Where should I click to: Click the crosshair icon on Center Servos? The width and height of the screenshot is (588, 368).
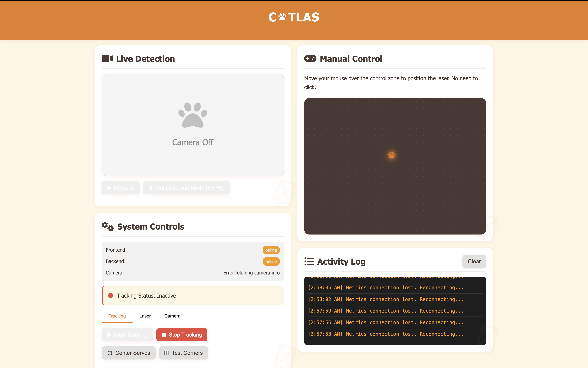(110, 353)
